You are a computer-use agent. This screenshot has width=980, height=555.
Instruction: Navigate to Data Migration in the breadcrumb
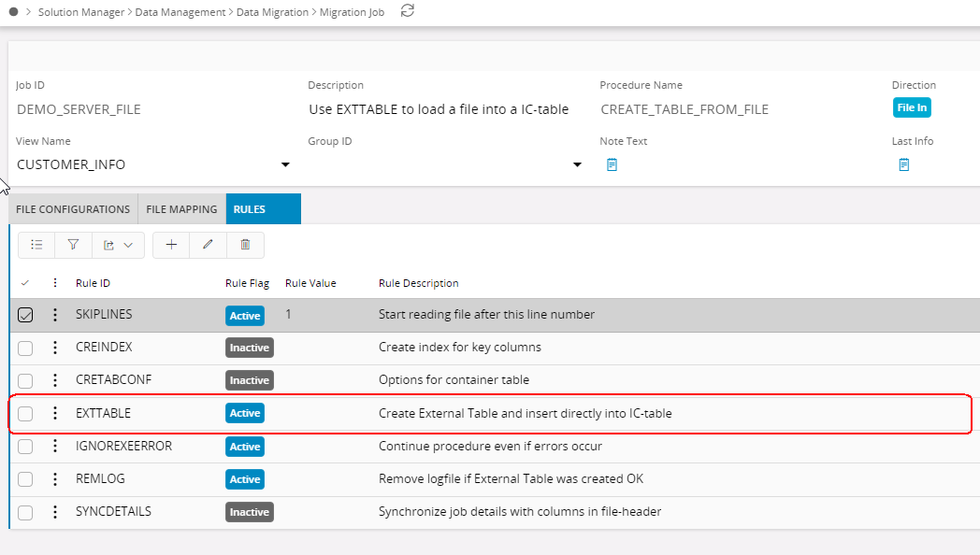(x=272, y=12)
